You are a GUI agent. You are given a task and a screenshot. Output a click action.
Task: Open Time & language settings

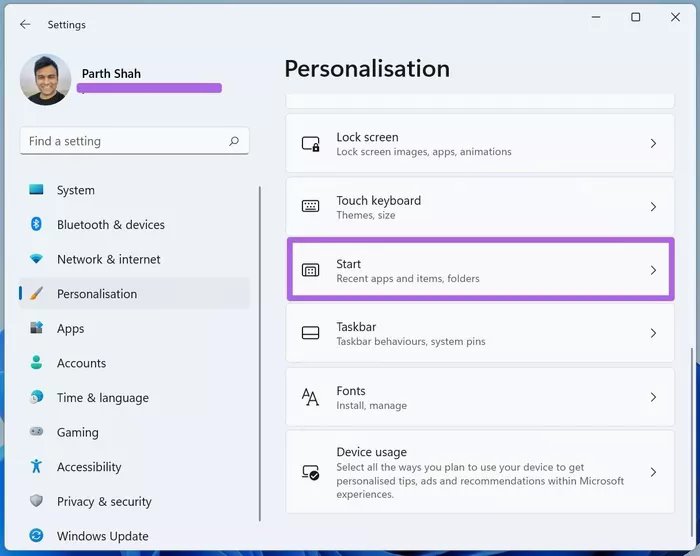point(134,397)
